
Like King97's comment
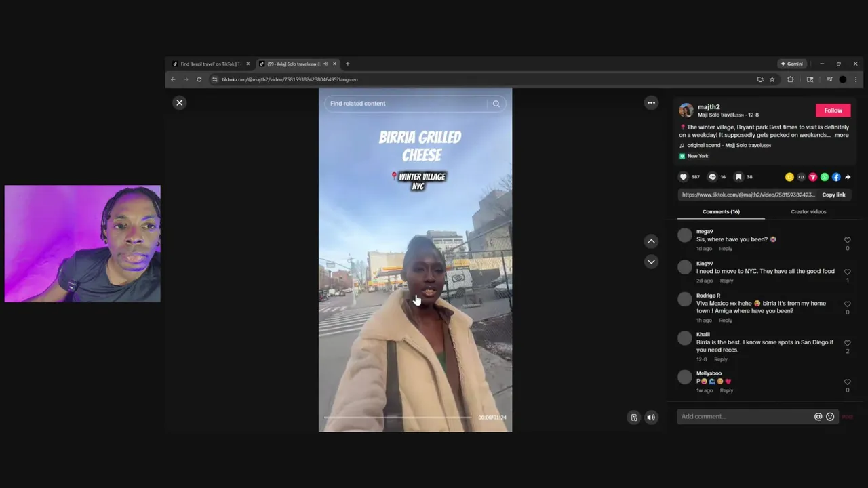click(847, 272)
